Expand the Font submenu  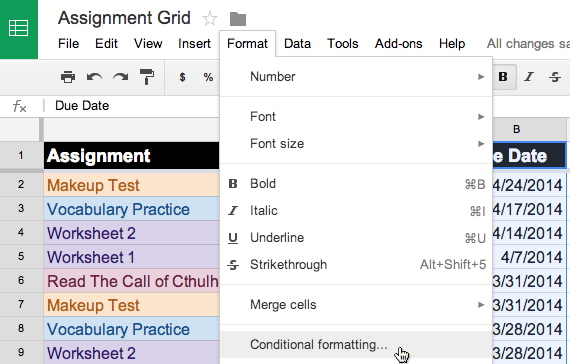[356, 117]
